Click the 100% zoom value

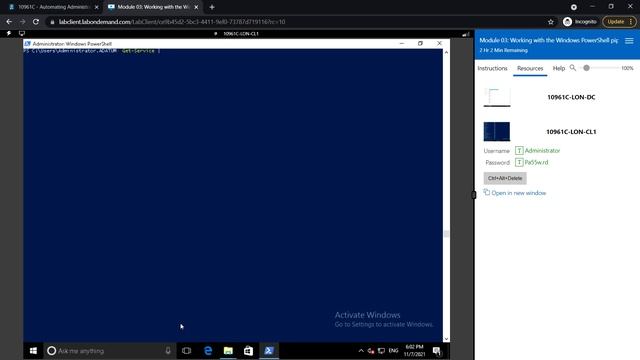[627, 68]
